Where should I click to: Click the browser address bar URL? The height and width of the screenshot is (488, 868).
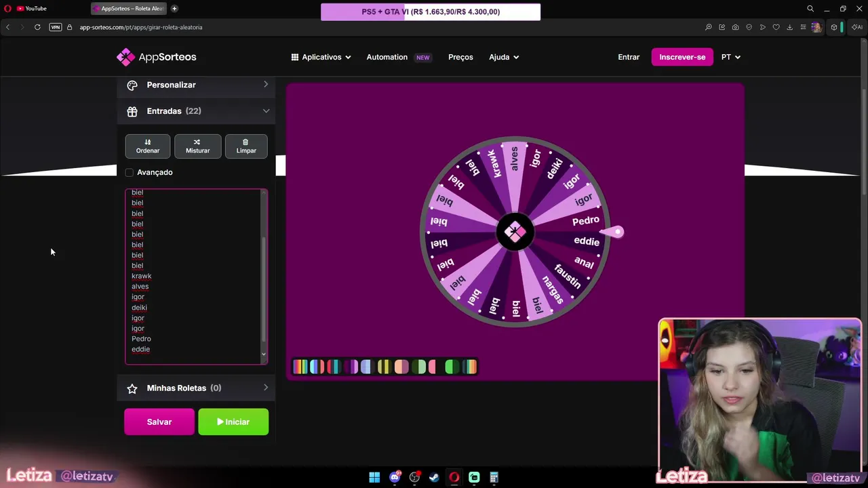[x=141, y=27]
